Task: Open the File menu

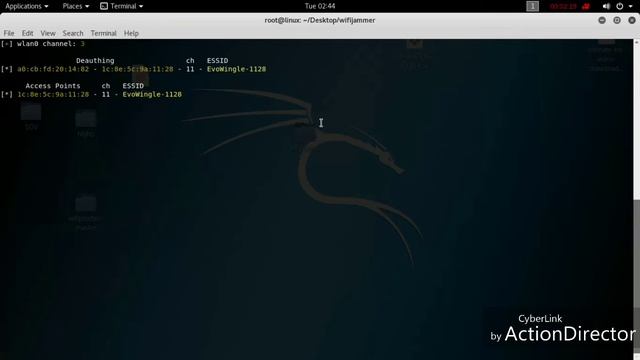Action: click(x=9, y=33)
